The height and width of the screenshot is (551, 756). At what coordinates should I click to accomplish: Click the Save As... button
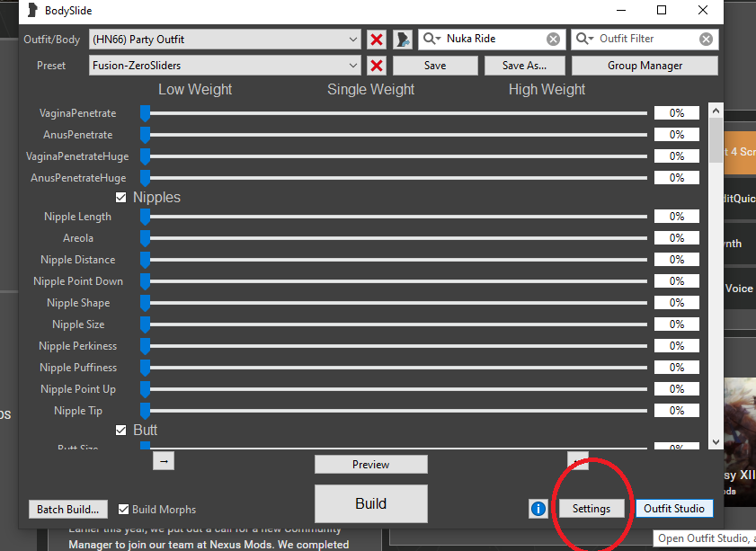[x=524, y=66]
